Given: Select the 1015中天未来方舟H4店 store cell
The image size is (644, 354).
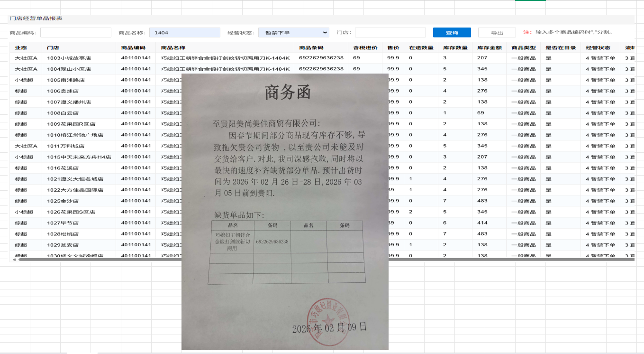Looking at the screenshot, I should click(x=79, y=157).
